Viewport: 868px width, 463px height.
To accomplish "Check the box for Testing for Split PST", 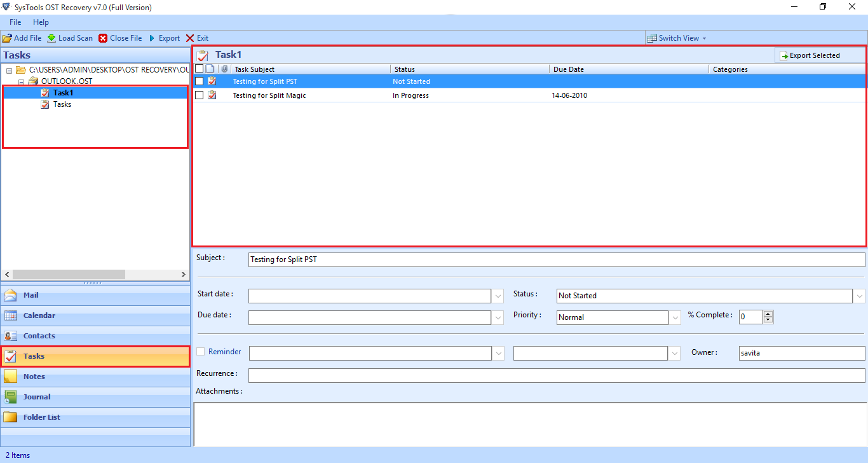I will [x=200, y=81].
